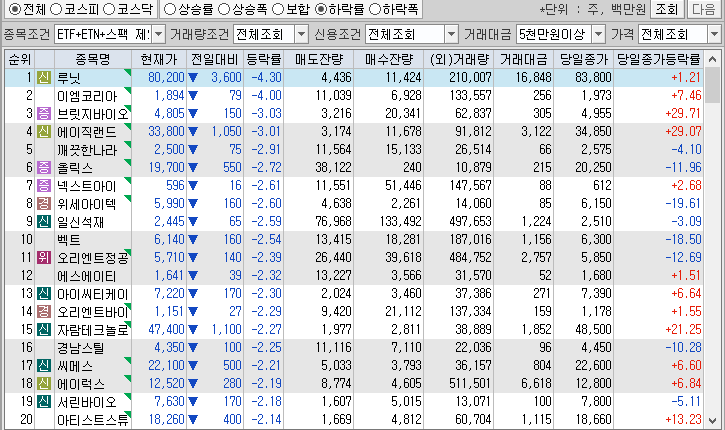Open the 거래량조건 전체조회 dropdown
Image resolution: width=725 pixels, height=430 pixels.
301,34
